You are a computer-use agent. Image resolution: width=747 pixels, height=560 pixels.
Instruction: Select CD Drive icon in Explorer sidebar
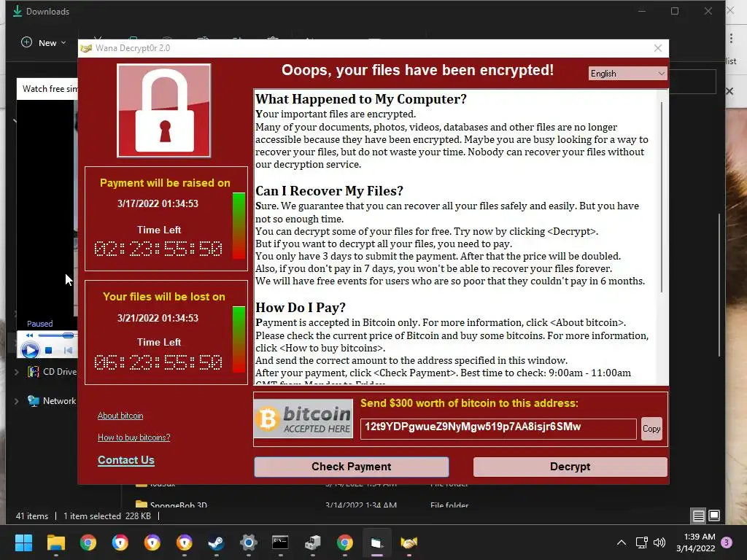34,371
